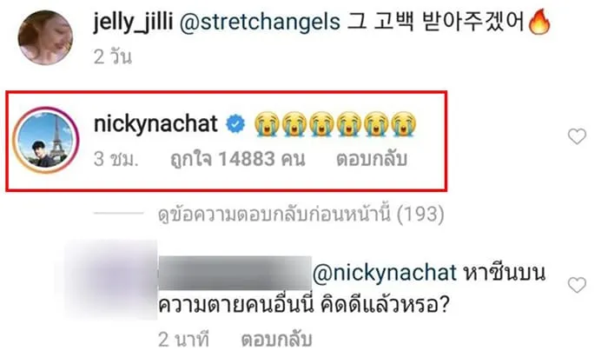Click the blurred username in the reply
The height and width of the screenshot is (364, 608).
pyautogui.click(x=235, y=273)
